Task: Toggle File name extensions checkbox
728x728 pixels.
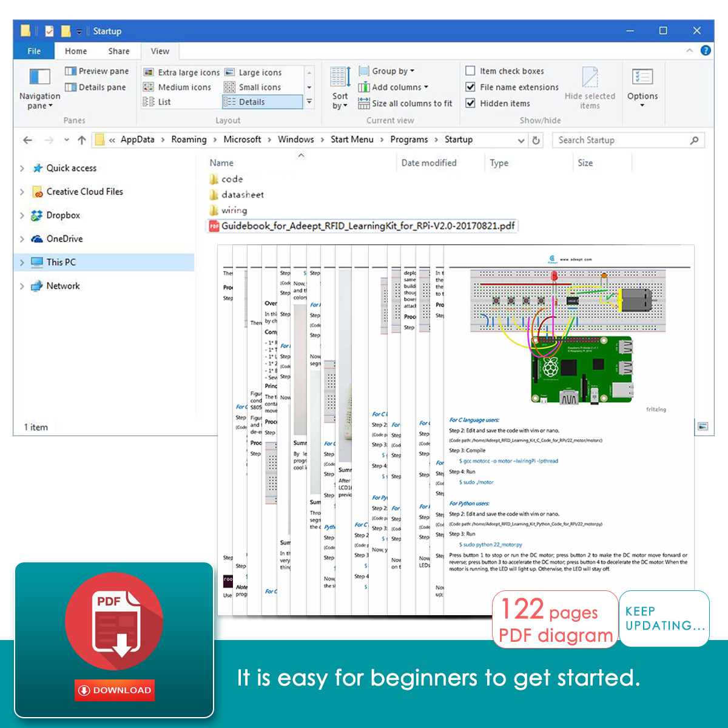Action: [470, 87]
